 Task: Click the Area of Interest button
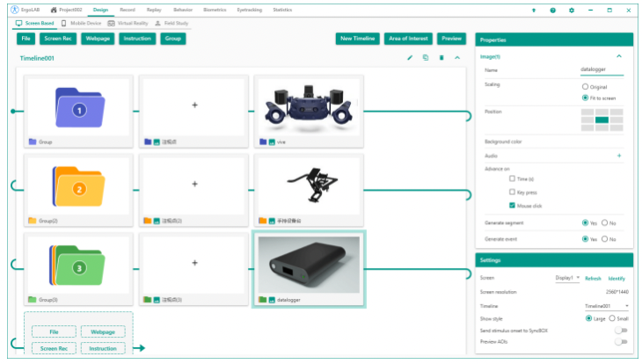410,39
